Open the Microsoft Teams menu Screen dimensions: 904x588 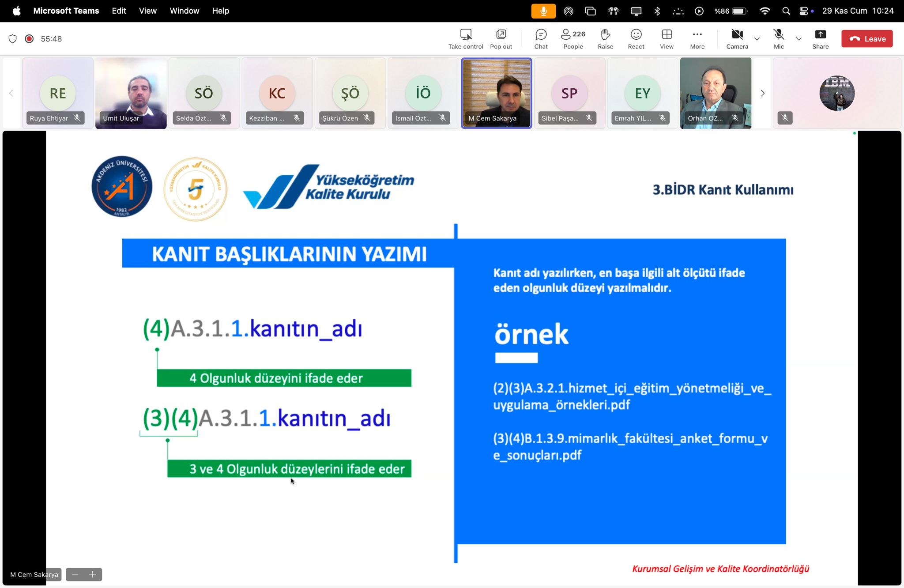66,11
